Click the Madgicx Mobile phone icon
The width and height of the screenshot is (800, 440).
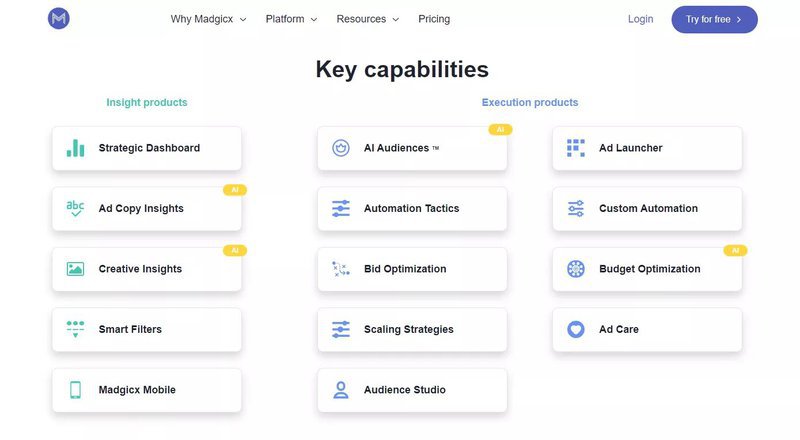(76, 390)
